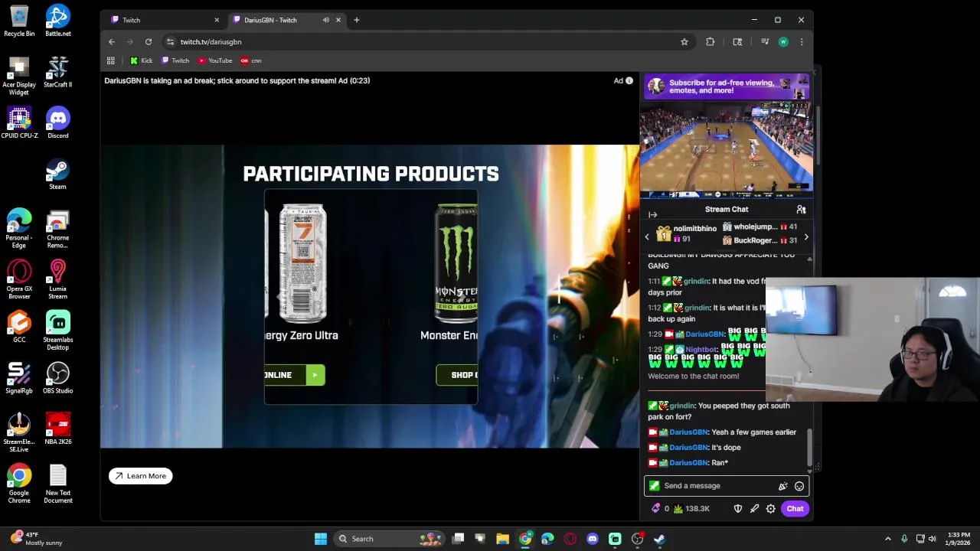Open the Chrome profile avatar
The height and width of the screenshot is (551, 980).
click(x=783, y=42)
